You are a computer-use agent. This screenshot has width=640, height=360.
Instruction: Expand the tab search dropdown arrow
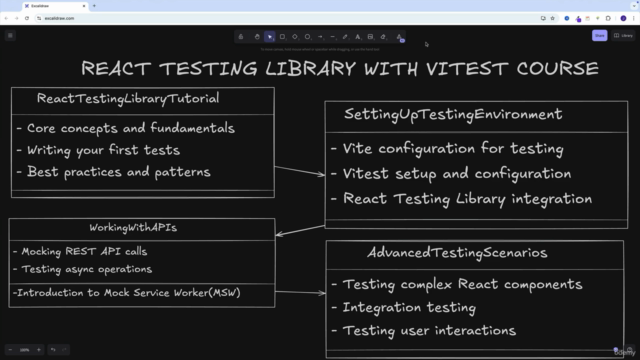click(634, 6)
